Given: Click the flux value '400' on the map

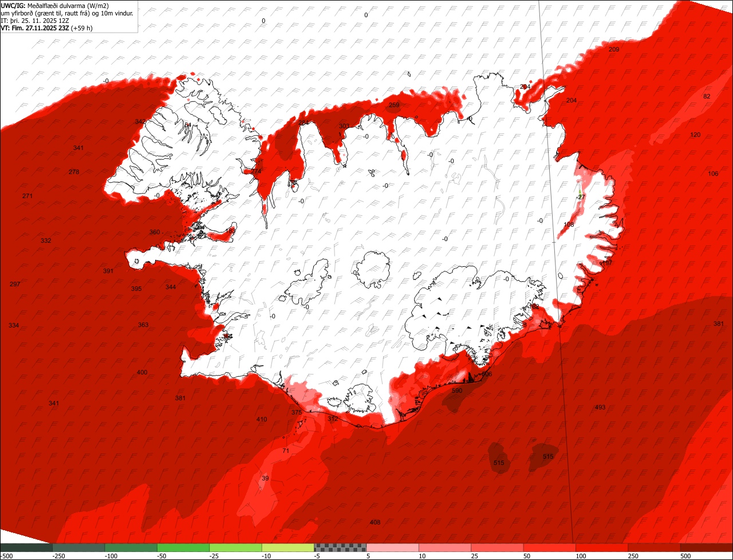Looking at the screenshot, I should (x=142, y=372).
